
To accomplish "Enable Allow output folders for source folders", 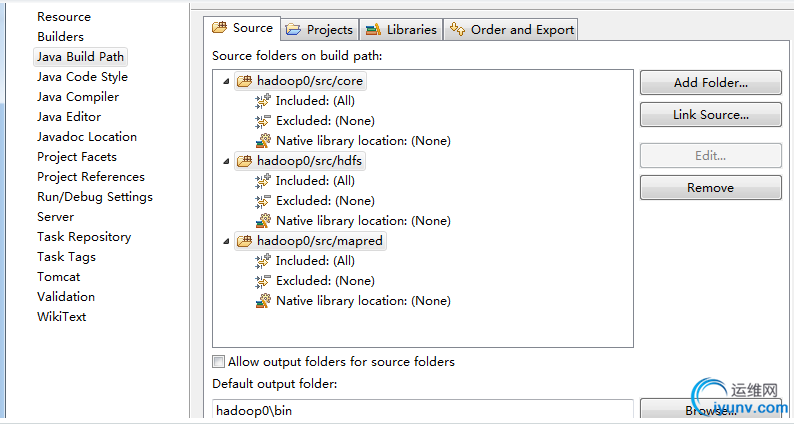I will [x=219, y=362].
